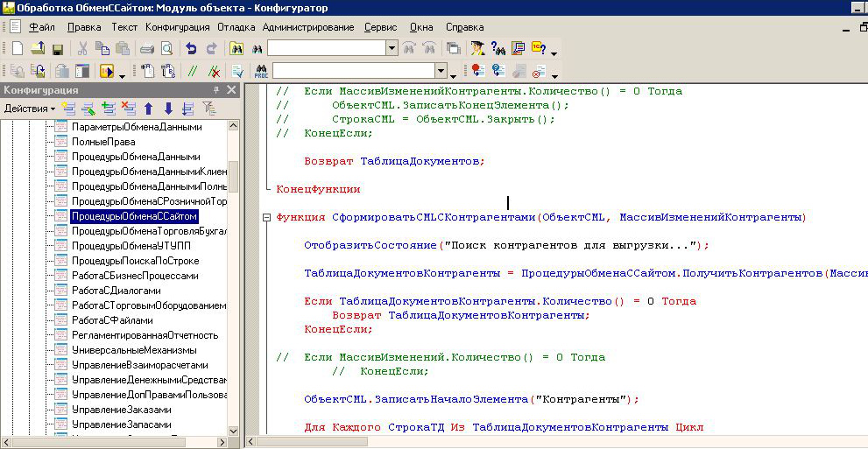The width and height of the screenshot is (868, 449).
Task: Remove comment with crossed slashes icon
Action: click(215, 71)
